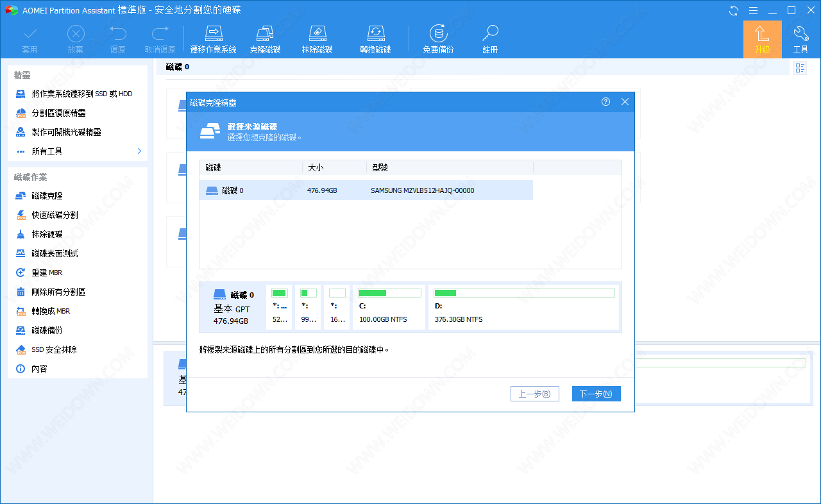Click SAMSUNG MZVLB512HAJQ-00000 model text
The width and height of the screenshot is (821, 504).
423,190
